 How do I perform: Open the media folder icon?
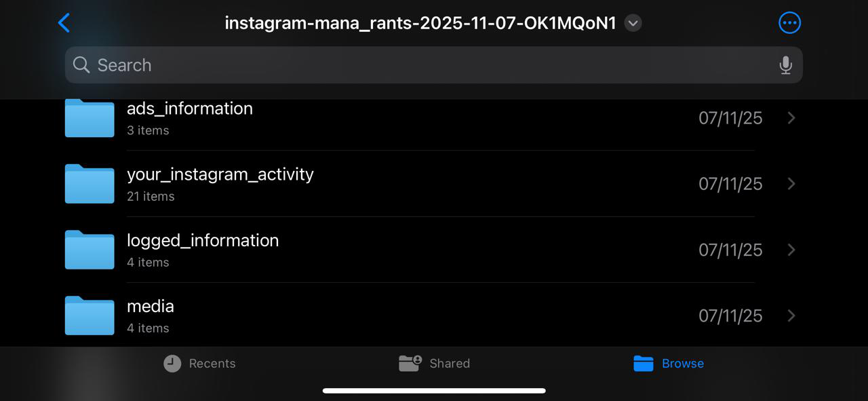click(90, 316)
